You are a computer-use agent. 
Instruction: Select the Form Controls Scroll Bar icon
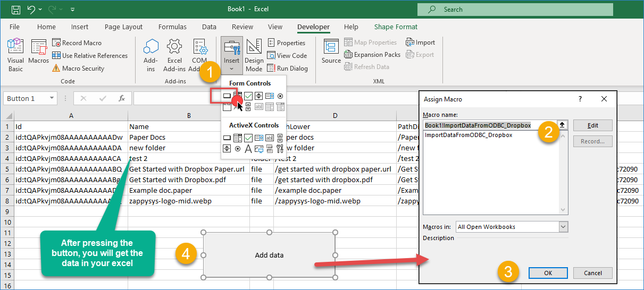coord(248,107)
